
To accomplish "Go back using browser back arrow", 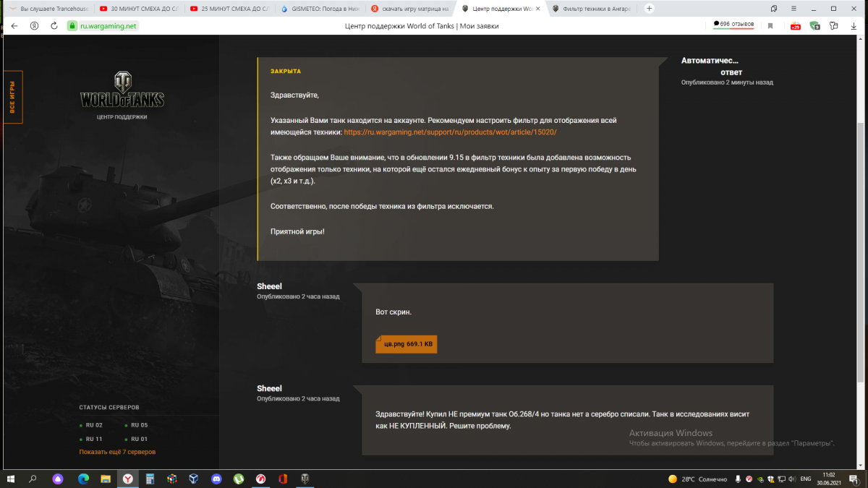I will click(14, 25).
